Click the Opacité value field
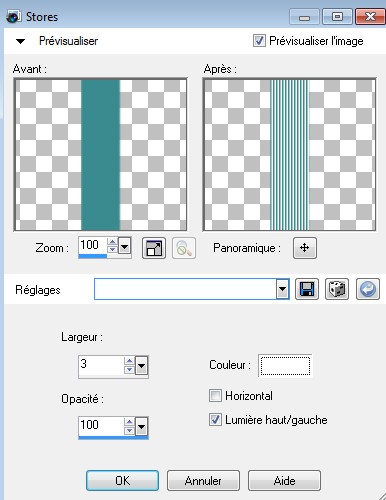 (101, 426)
